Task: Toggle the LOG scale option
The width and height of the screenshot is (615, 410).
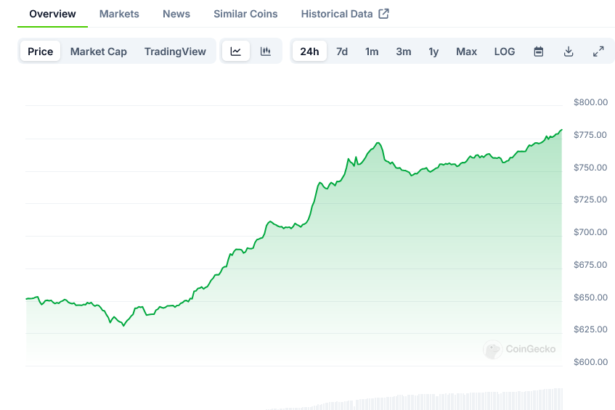Action: pyautogui.click(x=504, y=51)
